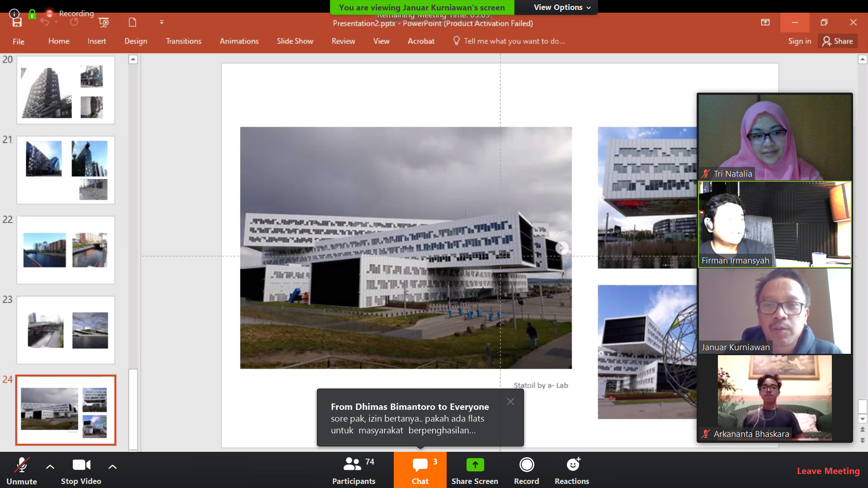
Task: Click the PowerPoint Save icon
Action: click(17, 23)
